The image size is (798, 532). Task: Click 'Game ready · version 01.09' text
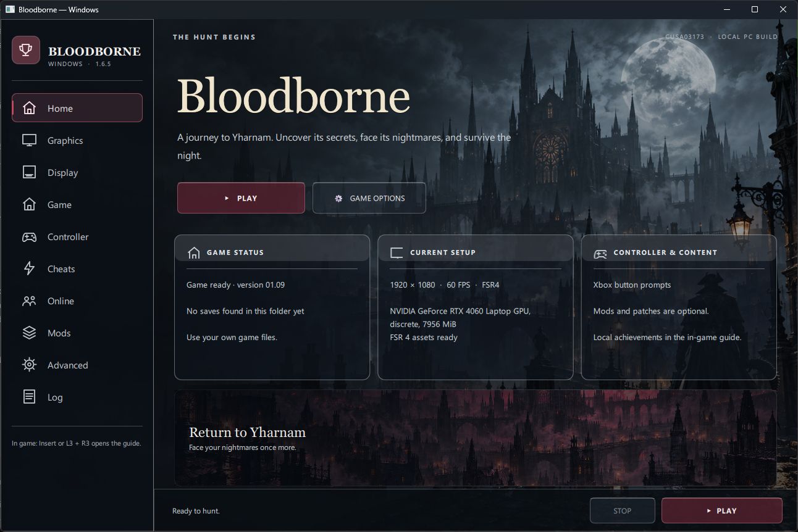235,285
